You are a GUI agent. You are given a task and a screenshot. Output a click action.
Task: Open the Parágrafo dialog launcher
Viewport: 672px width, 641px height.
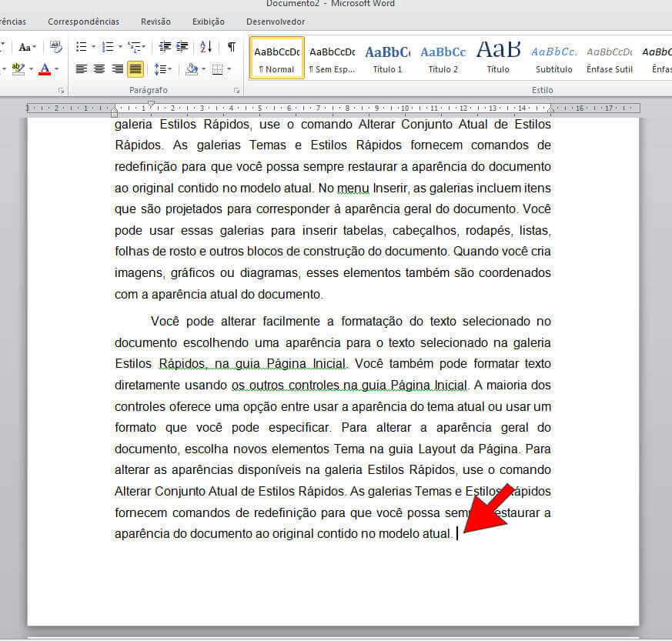coord(236,91)
